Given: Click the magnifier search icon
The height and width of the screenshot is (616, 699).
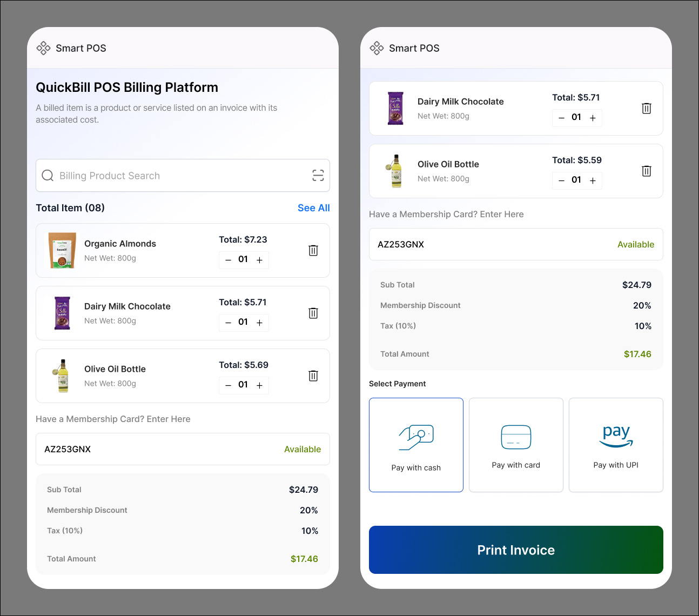Looking at the screenshot, I should point(48,176).
